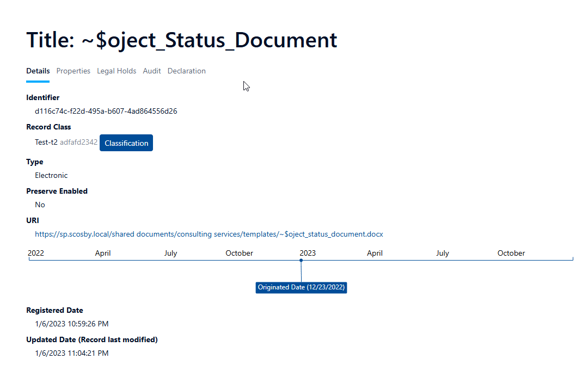The height and width of the screenshot is (371, 588).
Task: Select the Audit tab
Action: click(152, 71)
